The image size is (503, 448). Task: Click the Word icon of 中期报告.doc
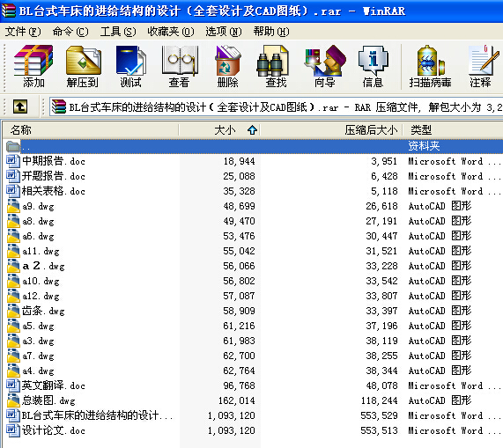coord(13,161)
